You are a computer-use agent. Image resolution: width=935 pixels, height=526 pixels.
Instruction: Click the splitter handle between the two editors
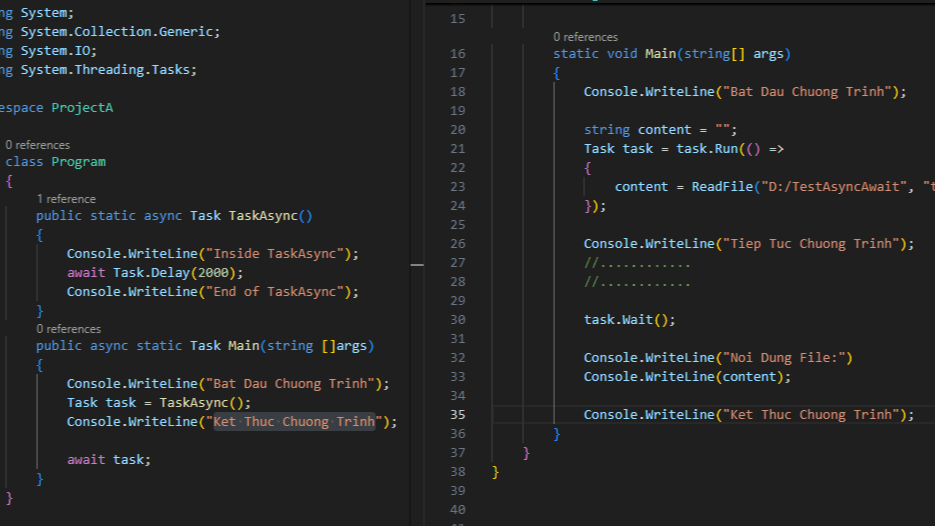[x=417, y=264]
